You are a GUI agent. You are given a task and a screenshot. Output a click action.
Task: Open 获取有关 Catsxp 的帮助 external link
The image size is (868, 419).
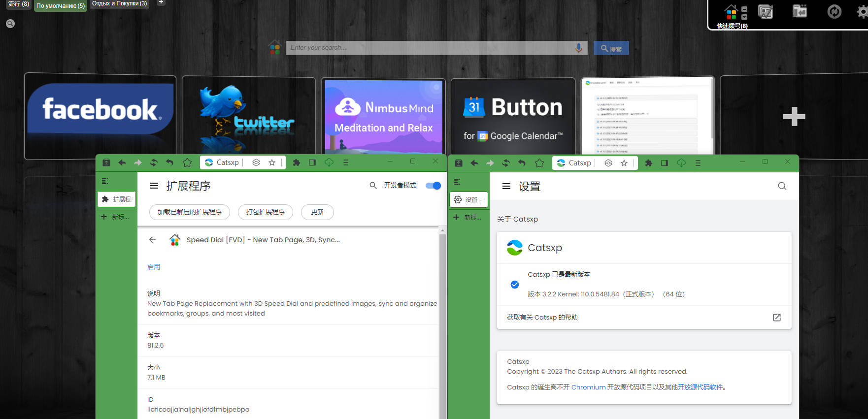click(x=777, y=318)
